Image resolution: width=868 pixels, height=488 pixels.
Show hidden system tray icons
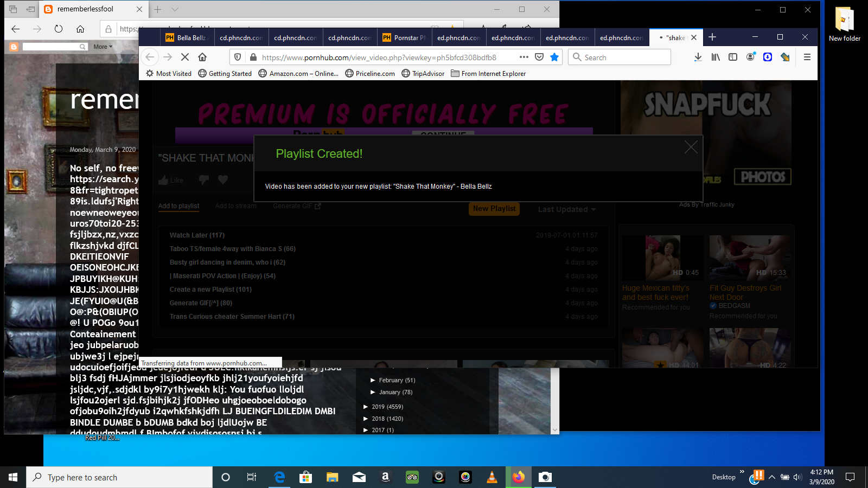pyautogui.click(x=772, y=477)
